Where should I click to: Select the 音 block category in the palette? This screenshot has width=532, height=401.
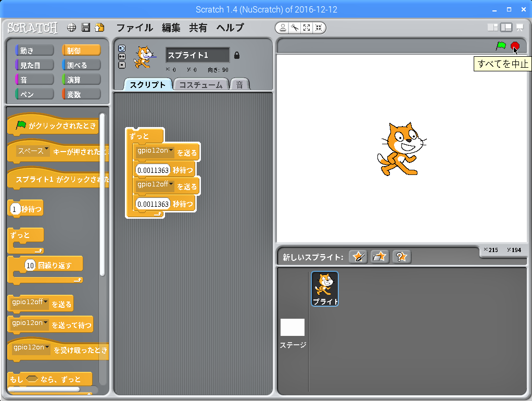tap(34, 80)
